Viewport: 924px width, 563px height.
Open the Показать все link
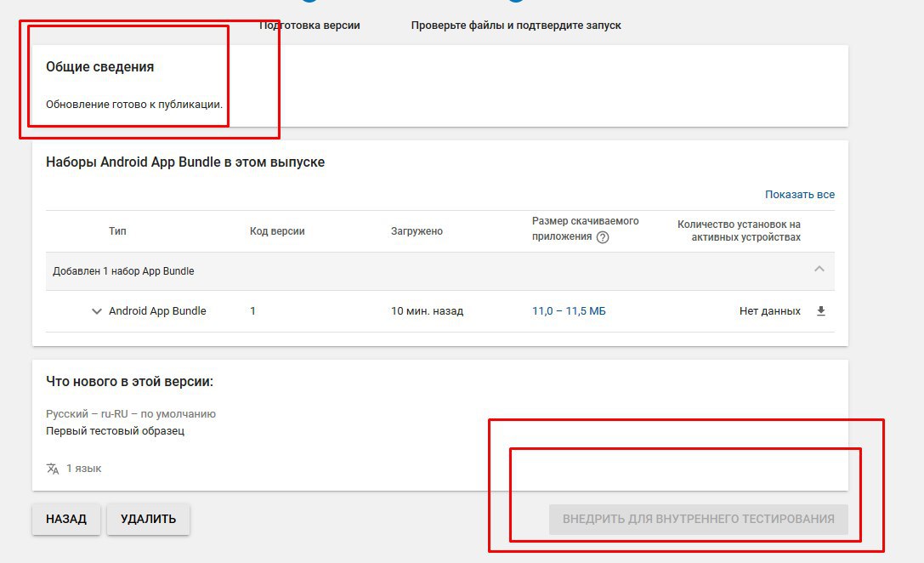[x=800, y=194]
